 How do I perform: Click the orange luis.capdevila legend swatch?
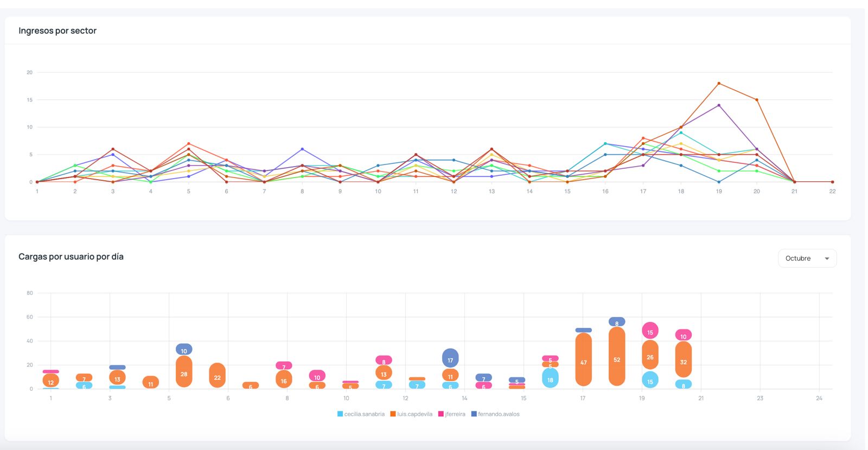point(393,414)
